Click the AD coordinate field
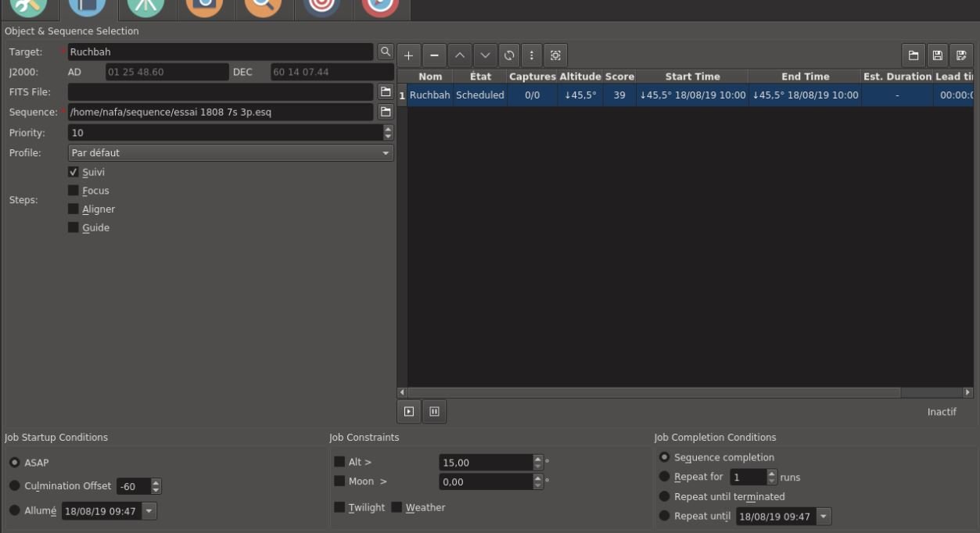980x533 pixels. (166, 72)
